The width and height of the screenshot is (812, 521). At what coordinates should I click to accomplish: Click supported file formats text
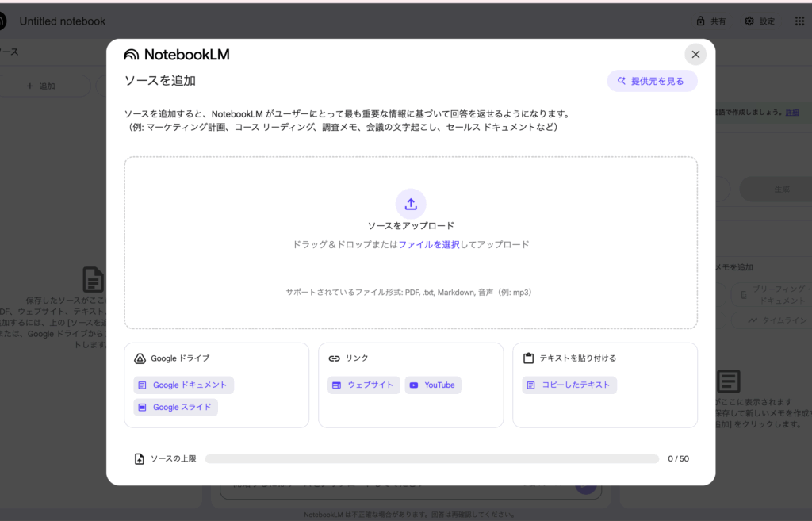409,292
